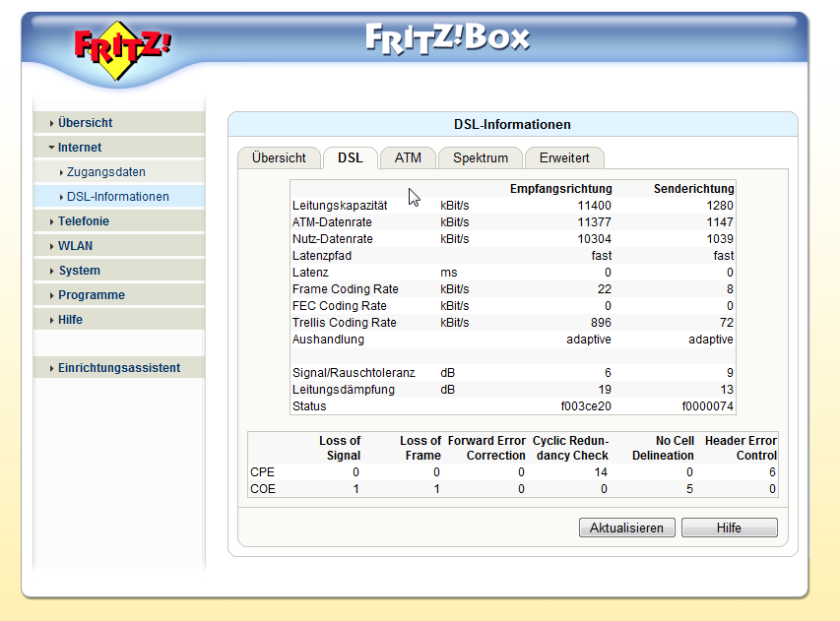Expand the Programme menu arrow

pyautogui.click(x=51, y=295)
